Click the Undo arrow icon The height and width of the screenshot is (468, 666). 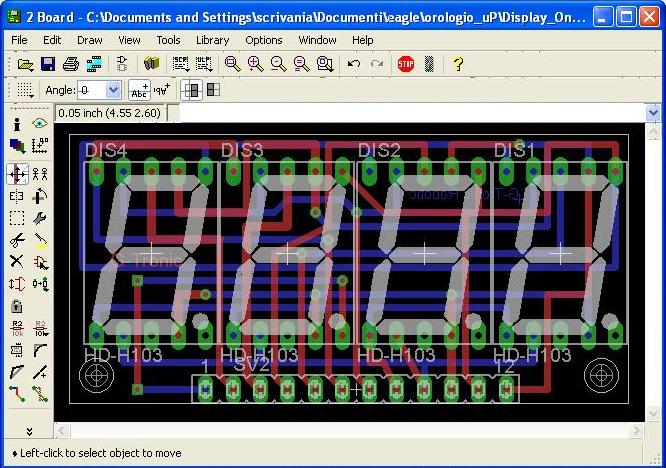tap(353, 64)
